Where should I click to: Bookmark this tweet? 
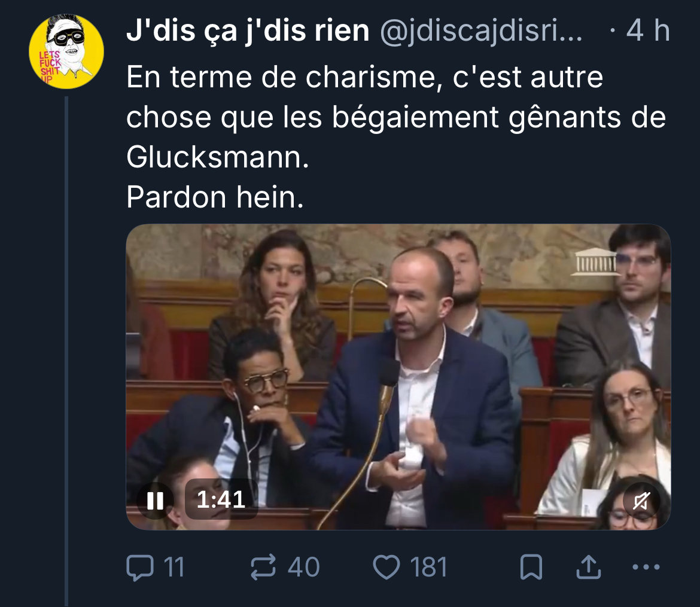[531, 567]
